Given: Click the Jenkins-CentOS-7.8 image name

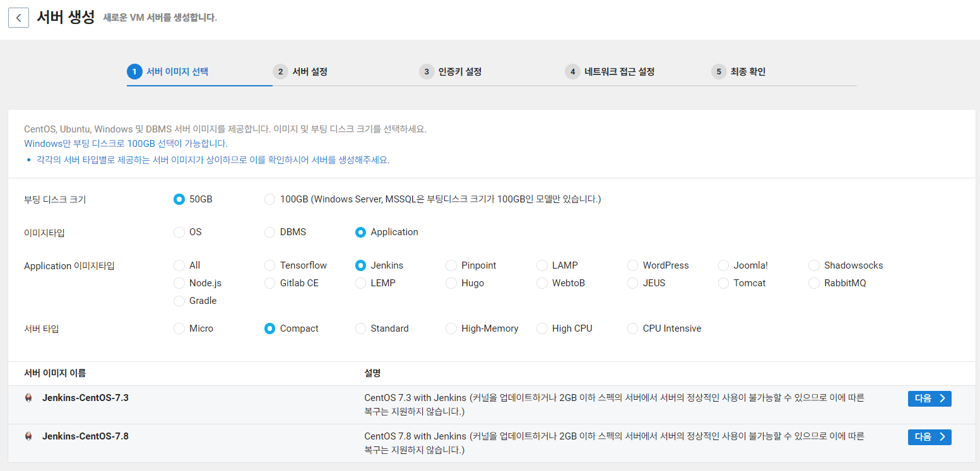Looking at the screenshot, I should 85,436.
